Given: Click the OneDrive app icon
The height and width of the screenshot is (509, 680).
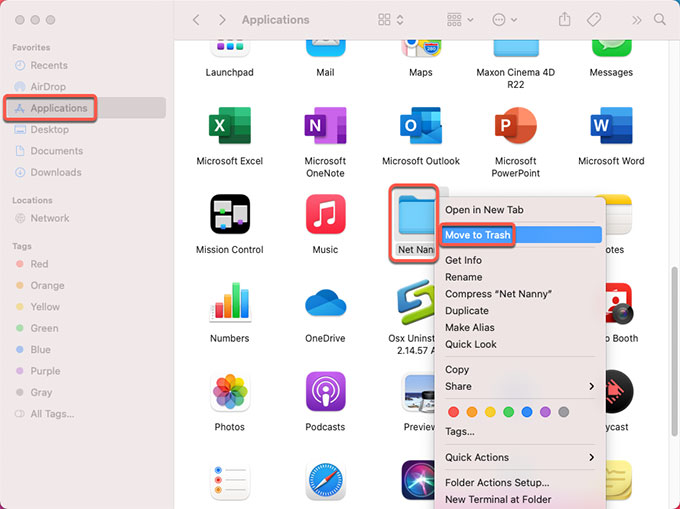Looking at the screenshot, I should click(x=325, y=304).
